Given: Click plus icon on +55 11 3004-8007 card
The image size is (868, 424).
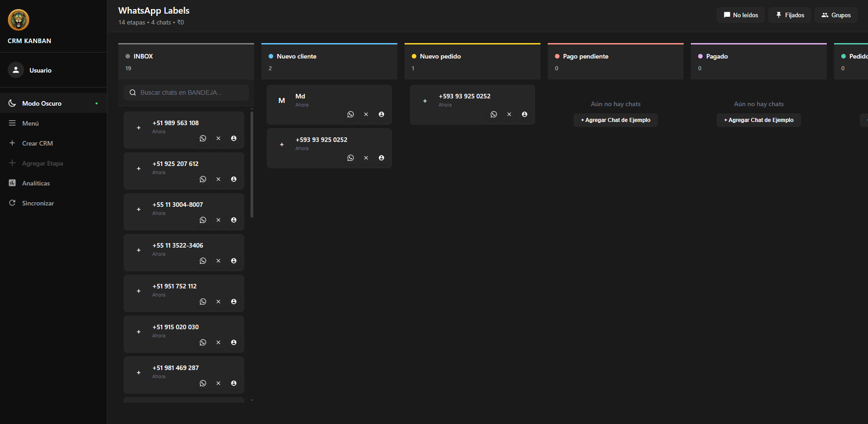Looking at the screenshot, I should pos(139,210).
